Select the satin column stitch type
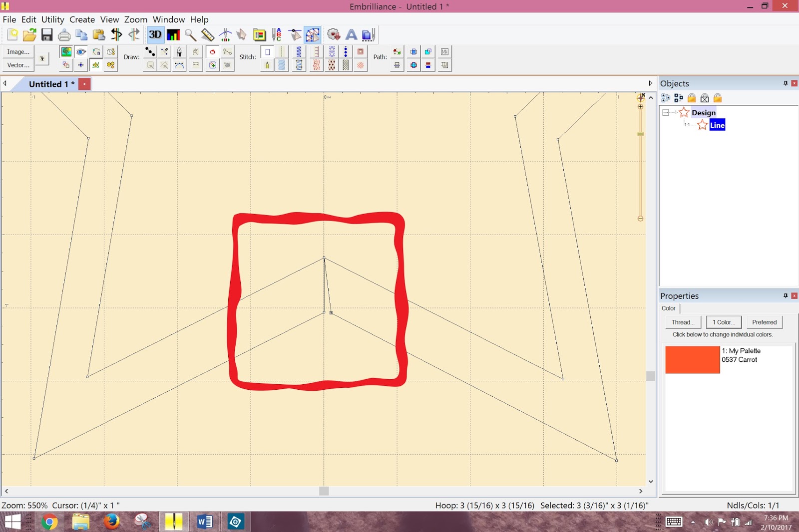Viewport: 799px width, 532px height. (x=299, y=51)
